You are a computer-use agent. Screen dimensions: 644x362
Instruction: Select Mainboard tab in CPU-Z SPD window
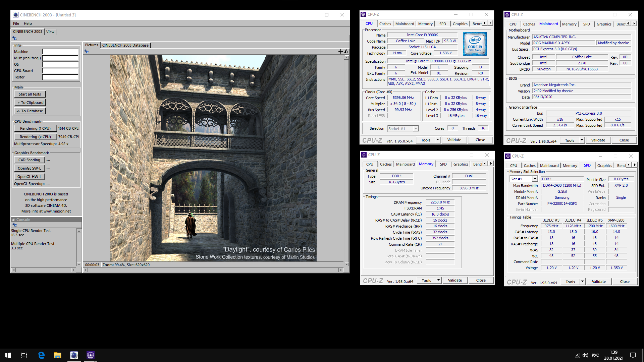pos(549,166)
